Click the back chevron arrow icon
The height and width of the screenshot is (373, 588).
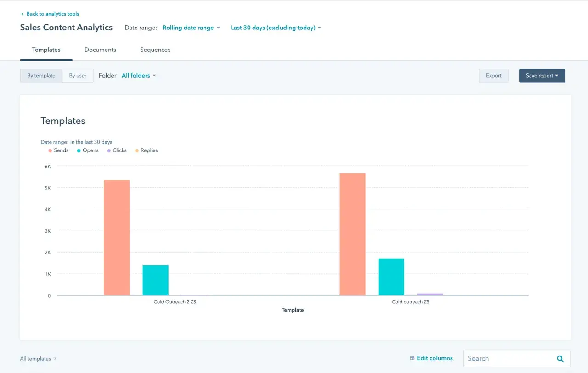click(x=22, y=14)
